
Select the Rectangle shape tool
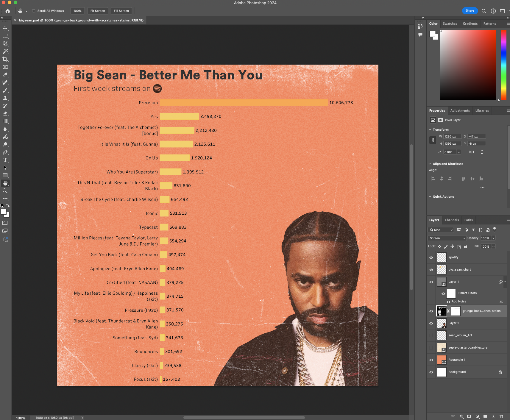5,175
